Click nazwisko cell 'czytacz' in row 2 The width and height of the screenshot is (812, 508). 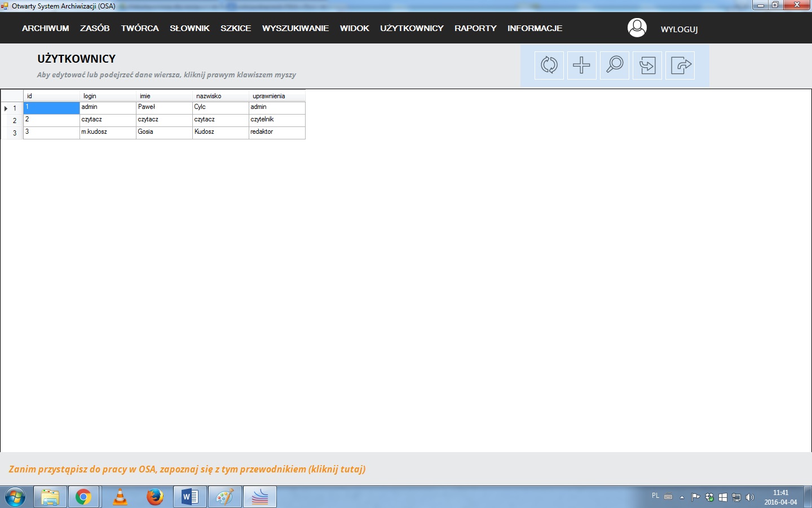(220, 120)
